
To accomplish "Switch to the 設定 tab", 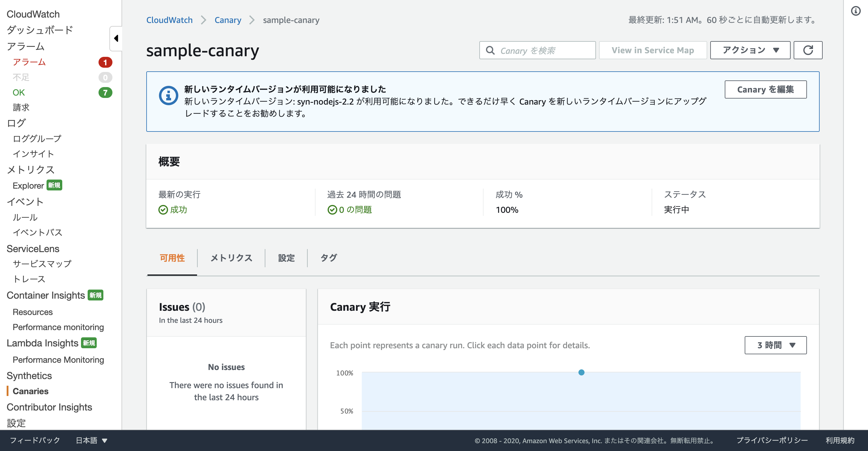I will [286, 258].
